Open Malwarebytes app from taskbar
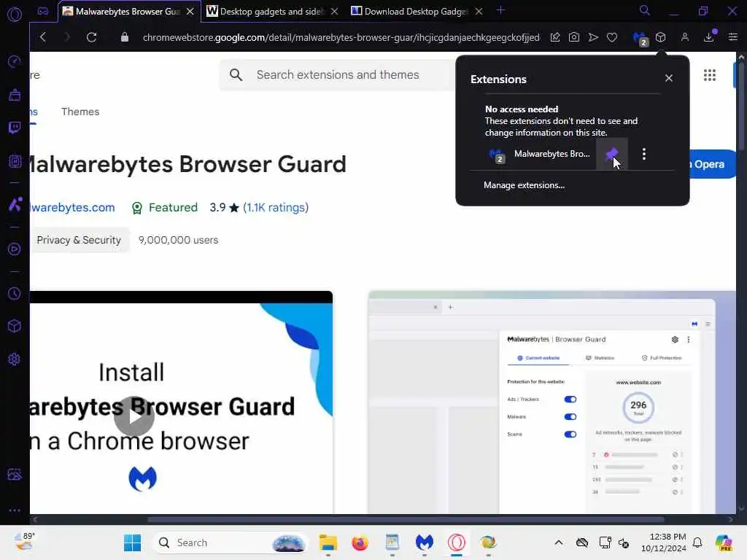This screenshot has height=560, width=747. pyautogui.click(x=424, y=542)
